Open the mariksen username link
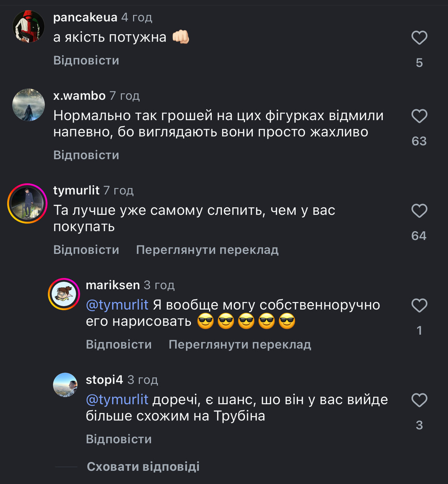448x484 pixels. pos(113,285)
